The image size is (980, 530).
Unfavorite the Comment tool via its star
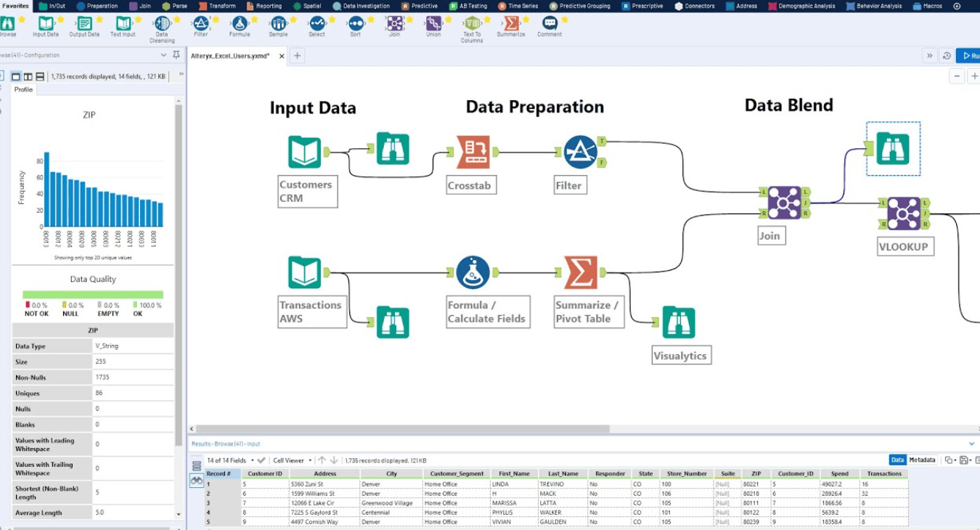[x=565, y=20]
